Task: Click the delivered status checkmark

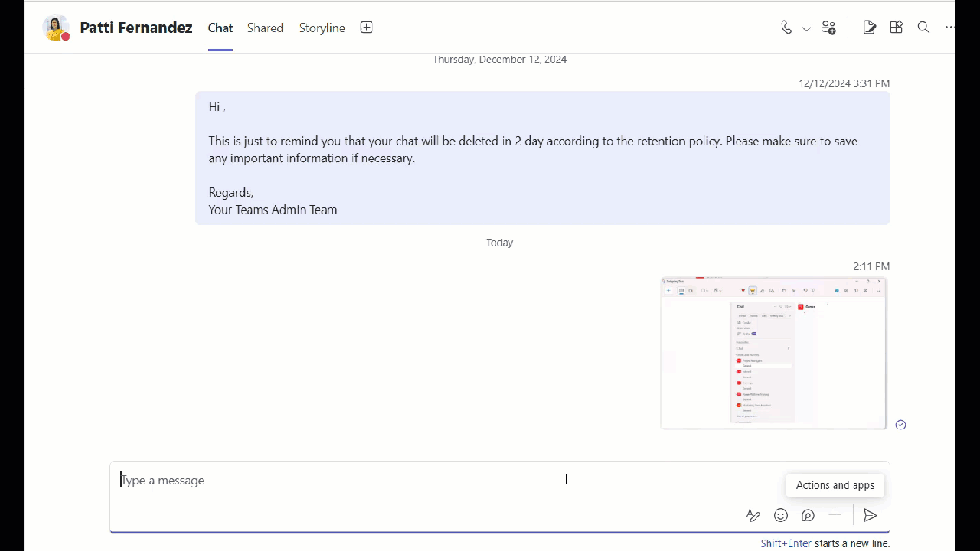Action: (x=900, y=425)
